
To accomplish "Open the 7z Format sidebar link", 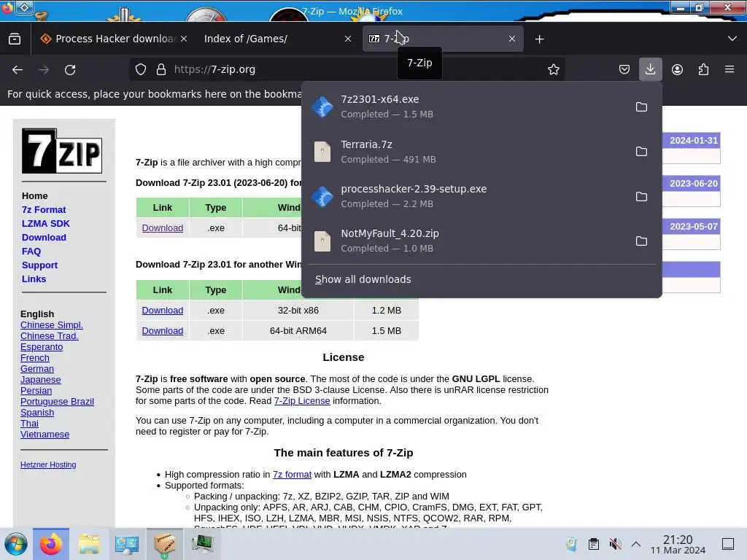I will [44, 209].
